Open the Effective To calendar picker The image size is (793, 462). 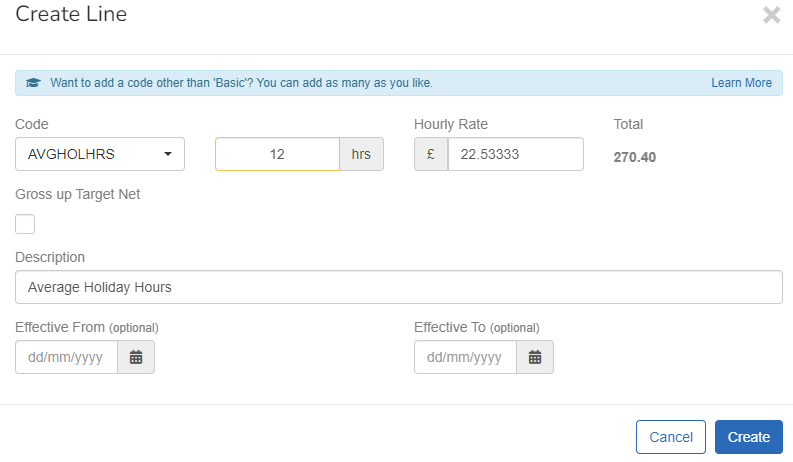pos(535,357)
